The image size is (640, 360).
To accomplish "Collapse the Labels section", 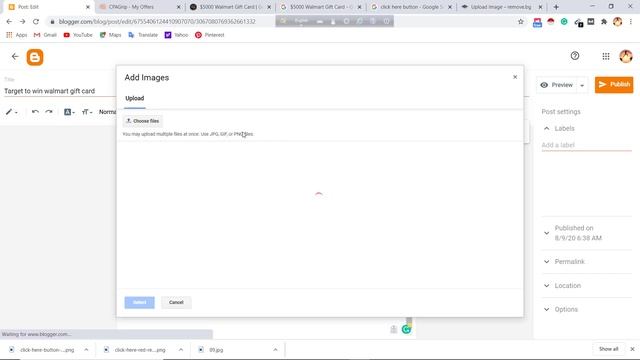I will [x=547, y=128].
